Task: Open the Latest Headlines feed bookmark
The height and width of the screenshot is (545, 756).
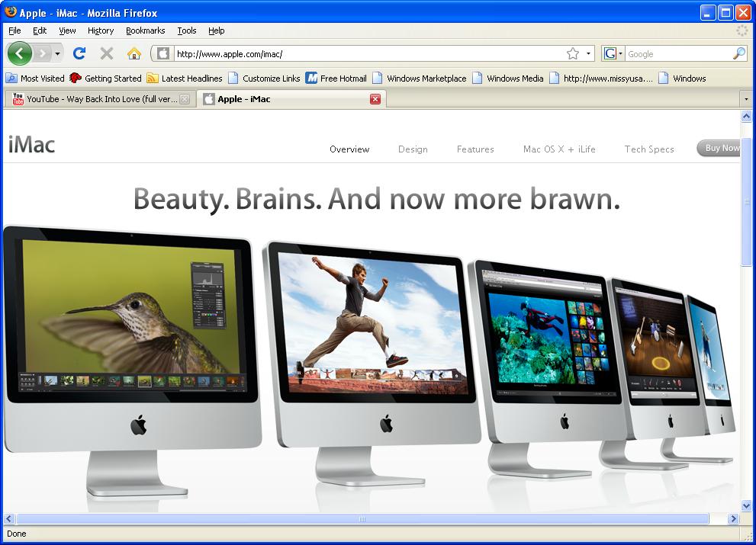Action: [x=185, y=78]
